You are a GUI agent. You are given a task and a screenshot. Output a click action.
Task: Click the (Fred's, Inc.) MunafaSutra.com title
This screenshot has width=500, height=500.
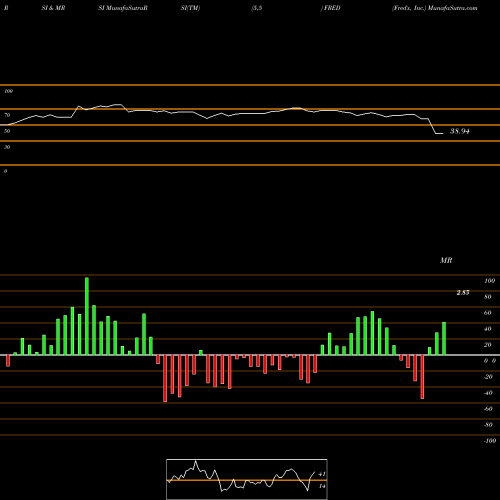point(435,8)
